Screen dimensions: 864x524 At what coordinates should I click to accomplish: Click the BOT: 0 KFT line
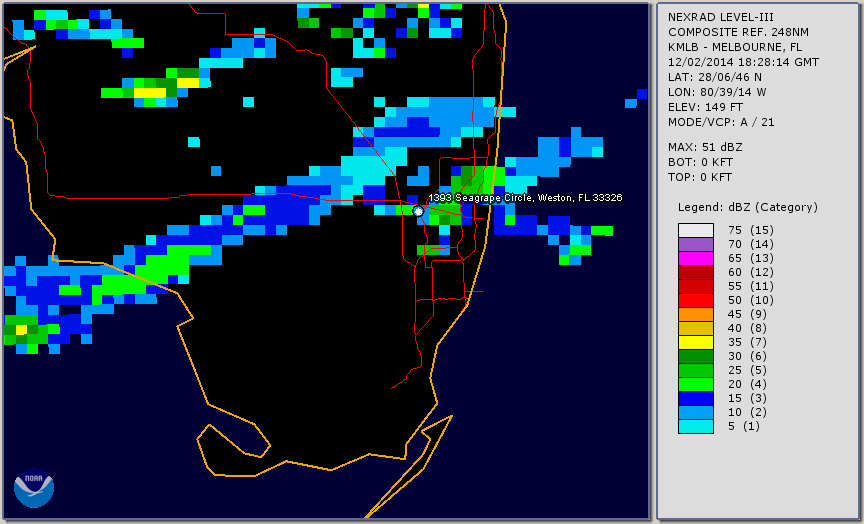point(700,162)
